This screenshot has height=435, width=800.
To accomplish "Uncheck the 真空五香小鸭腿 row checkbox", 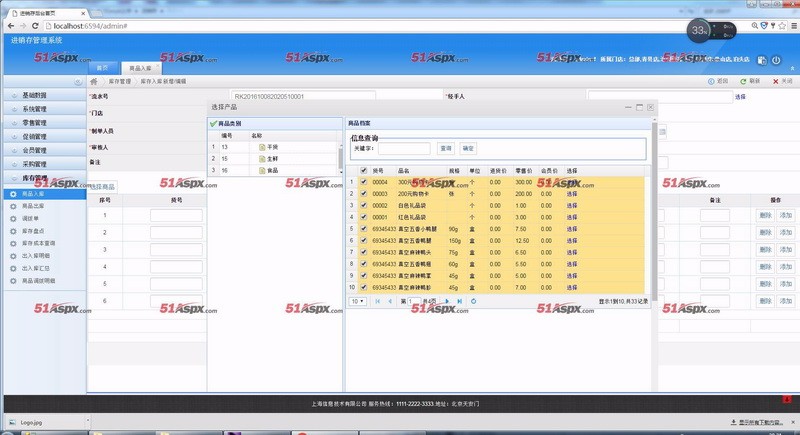I will tap(363, 228).
